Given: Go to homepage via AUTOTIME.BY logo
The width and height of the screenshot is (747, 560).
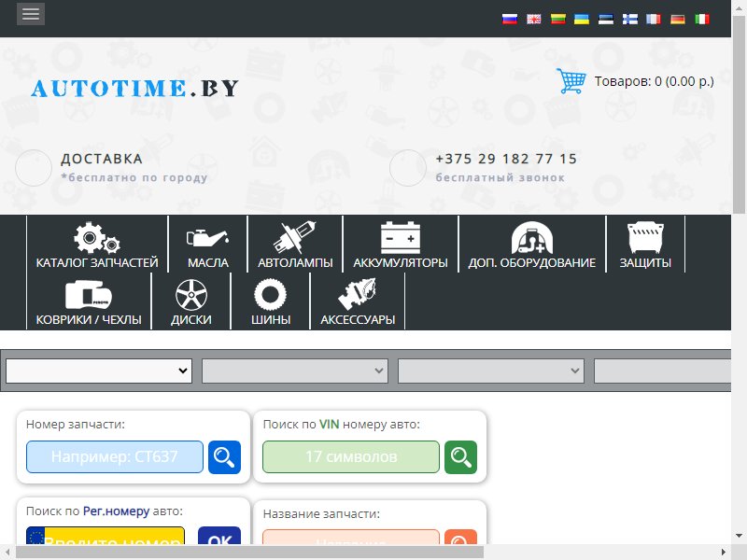Looking at the screenshot, I should (x=134, y=89).
